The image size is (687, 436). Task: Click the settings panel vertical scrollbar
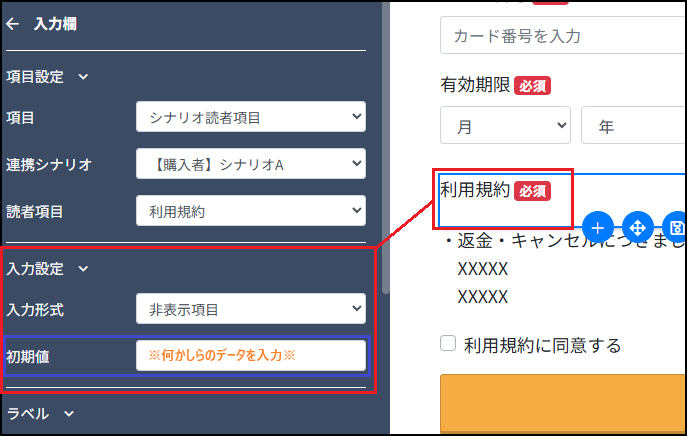pos(385,150)
